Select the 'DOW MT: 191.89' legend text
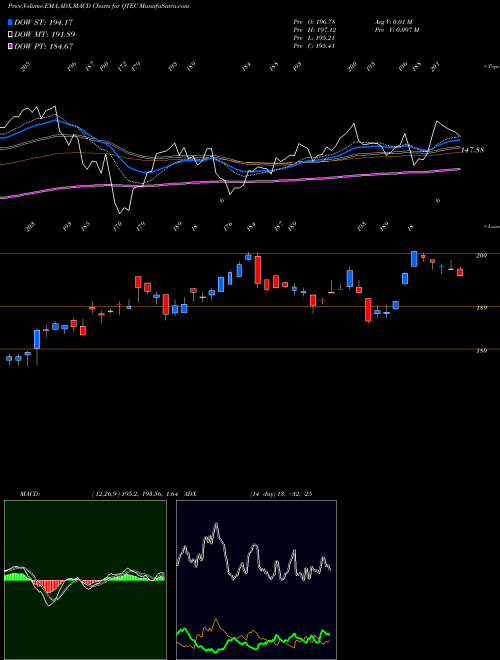Screen dimensions: 500x660 tap(45, 34)
